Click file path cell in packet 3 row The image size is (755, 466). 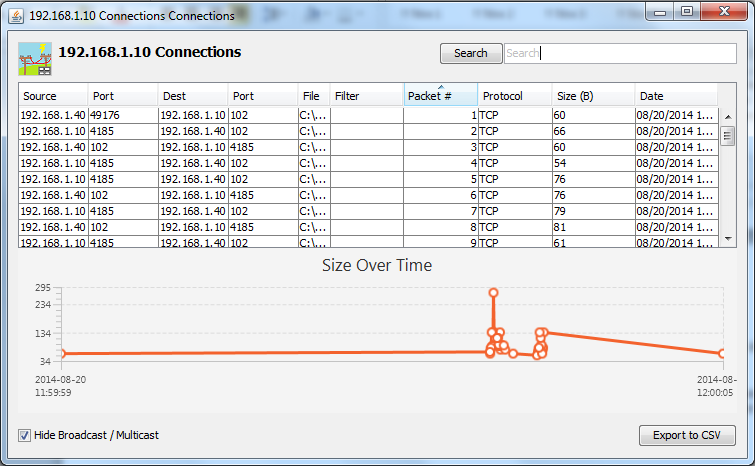(314, 147)
